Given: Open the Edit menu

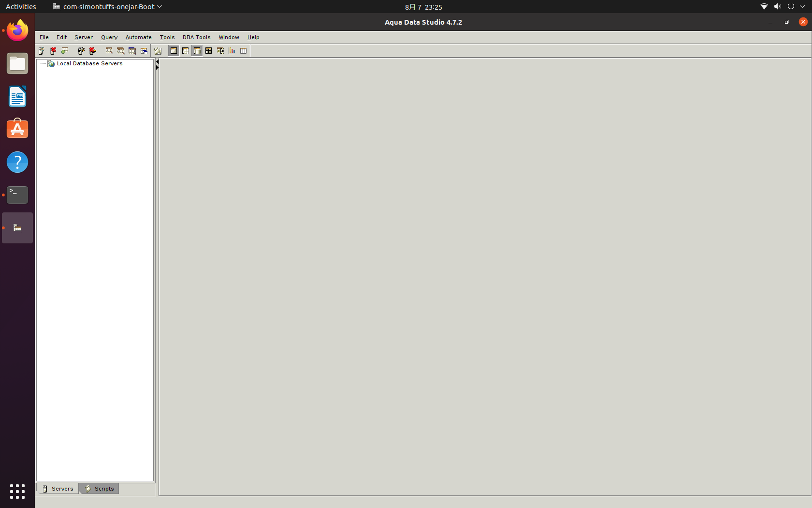Looking at the screenshot, I should tap(61, 37).
